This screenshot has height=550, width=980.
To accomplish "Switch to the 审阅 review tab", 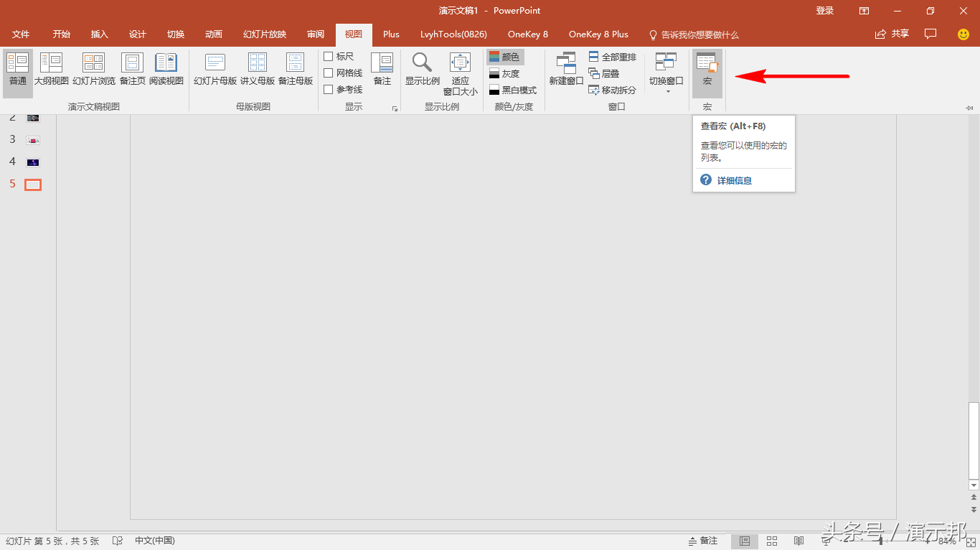I will (x=316, y=34).
